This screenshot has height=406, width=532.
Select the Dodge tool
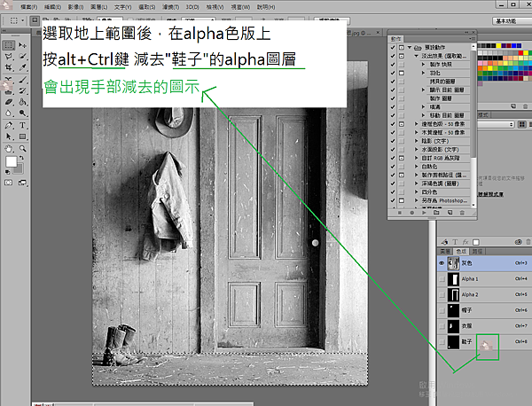click(x=22, y=113)
